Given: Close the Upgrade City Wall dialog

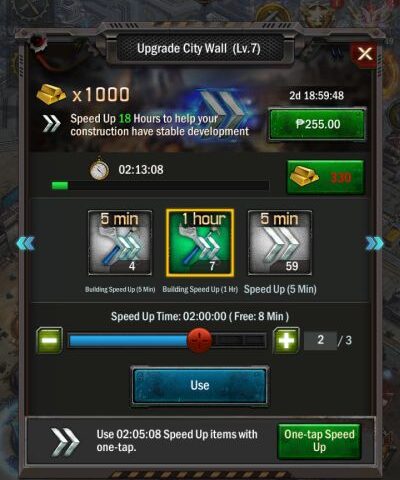Looking at the screenshot, I should click(364, 54).
